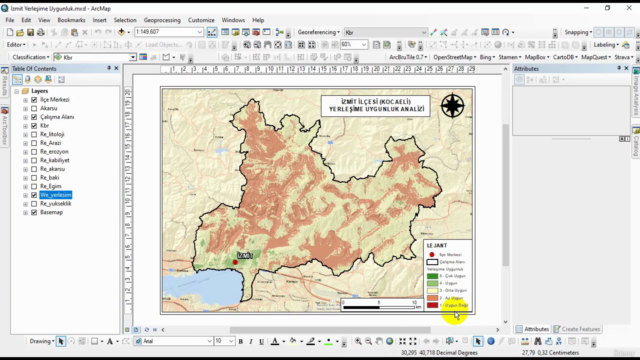
Task: Switch to the Create Features tab
Action: coord(577,329)
